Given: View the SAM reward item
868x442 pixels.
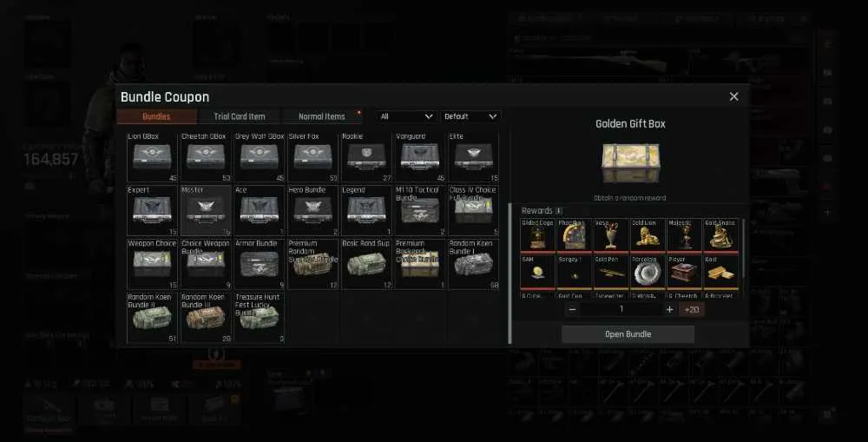Looking at the screenshot, I should click(537, 273).
